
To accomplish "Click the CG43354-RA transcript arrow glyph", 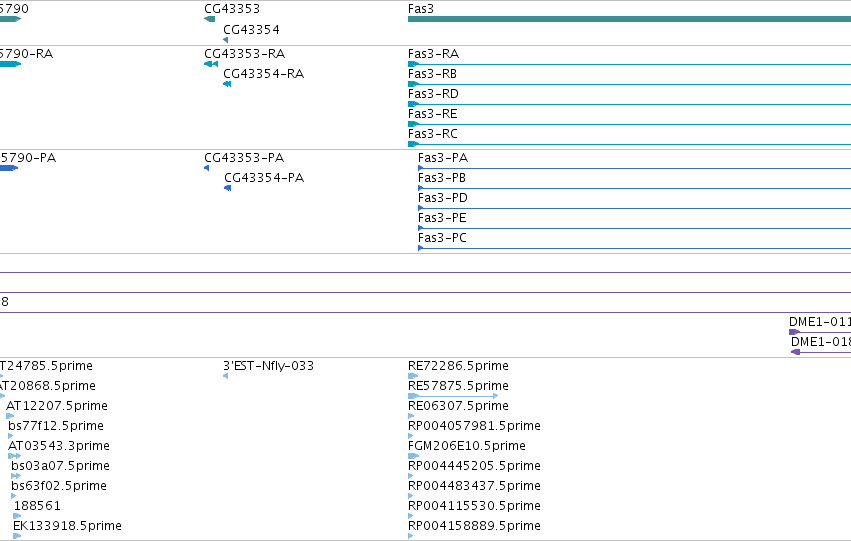I will click(227, 84).
